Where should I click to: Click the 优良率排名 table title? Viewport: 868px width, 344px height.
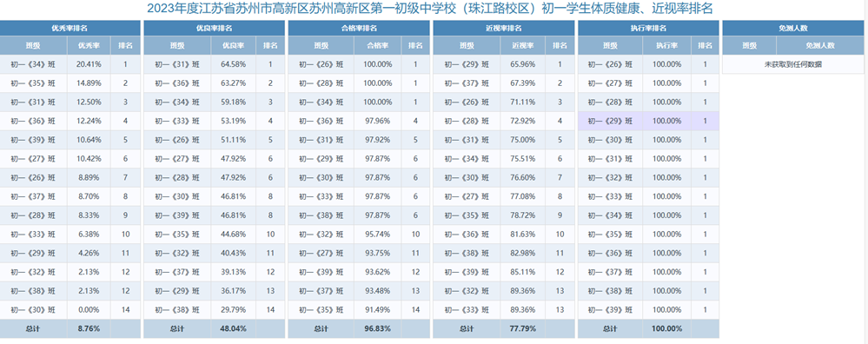click(215, 28)
